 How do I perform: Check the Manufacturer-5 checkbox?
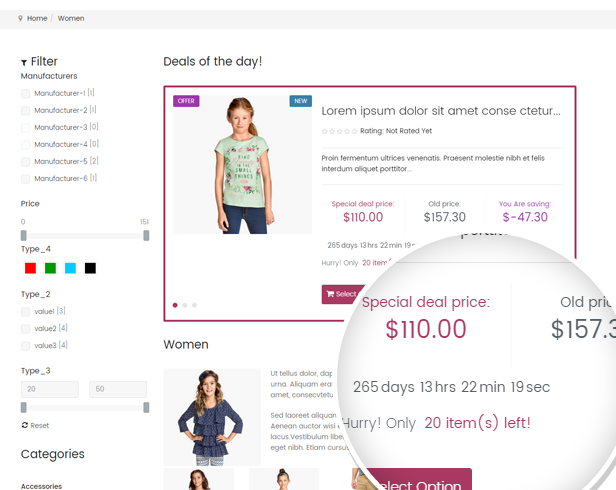click(26, 161)
